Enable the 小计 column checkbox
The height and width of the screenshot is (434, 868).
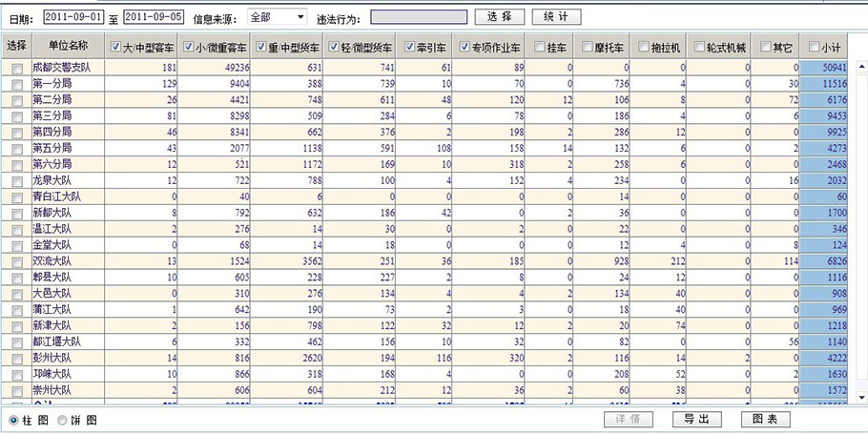tap(814, 48)
